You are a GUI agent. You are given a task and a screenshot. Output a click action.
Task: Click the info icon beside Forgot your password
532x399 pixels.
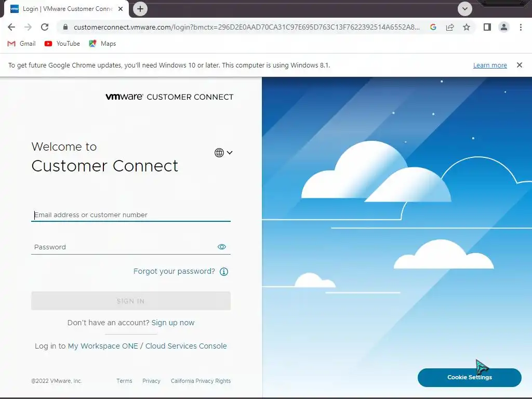click(x=224, y=271)
